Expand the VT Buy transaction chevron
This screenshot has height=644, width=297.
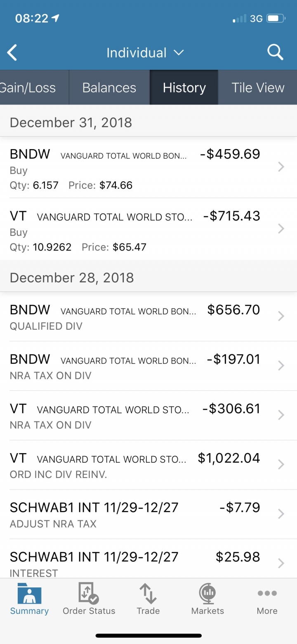pyautogui.click(x=281, y=229)
